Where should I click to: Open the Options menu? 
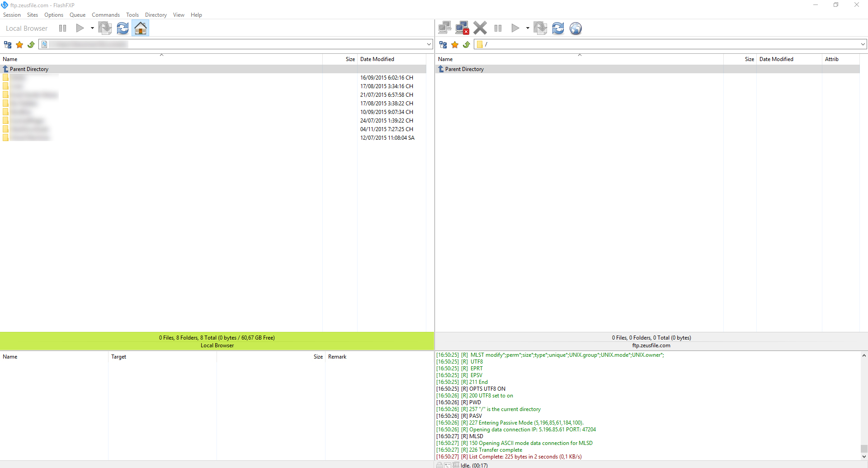54,15
